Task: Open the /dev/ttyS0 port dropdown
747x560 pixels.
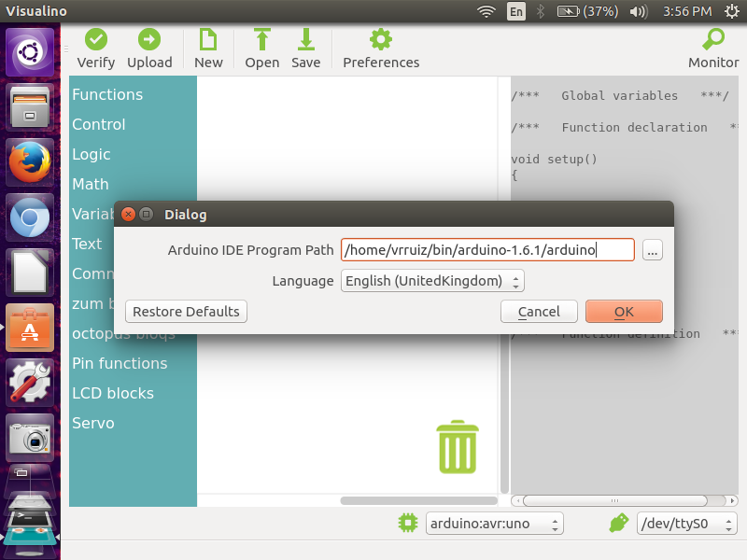Action: pyautogui.click(x=687, y=524)
